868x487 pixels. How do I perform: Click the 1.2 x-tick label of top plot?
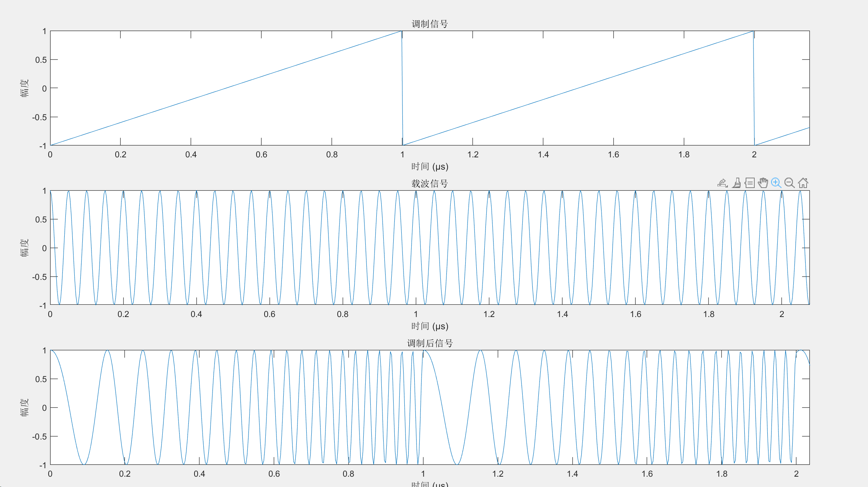coord(473,155)
